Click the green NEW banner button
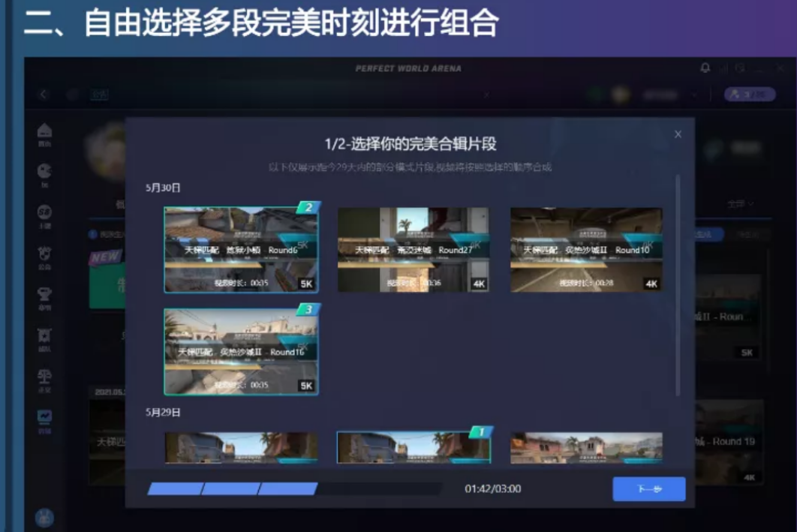797x532 pixels. (108, 284)
